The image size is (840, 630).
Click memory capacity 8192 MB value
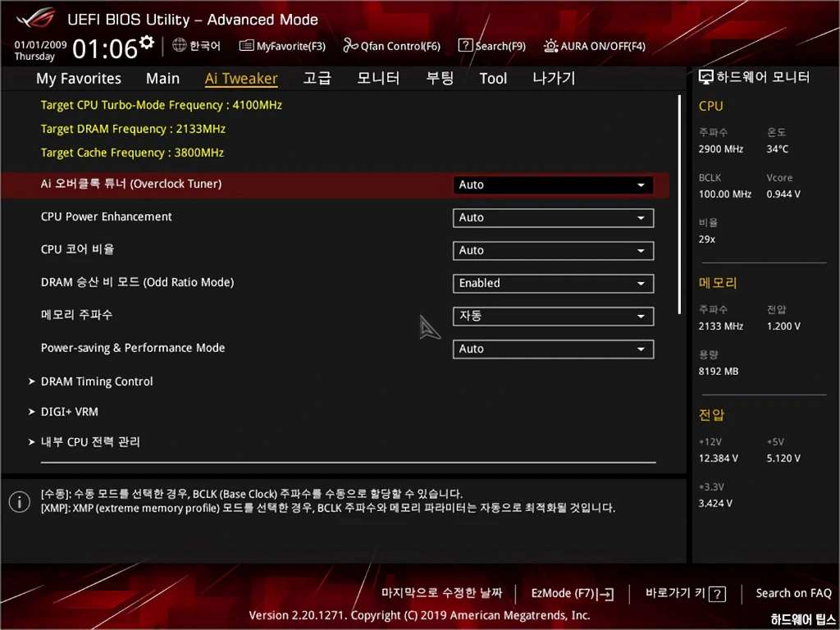point(719,372)
